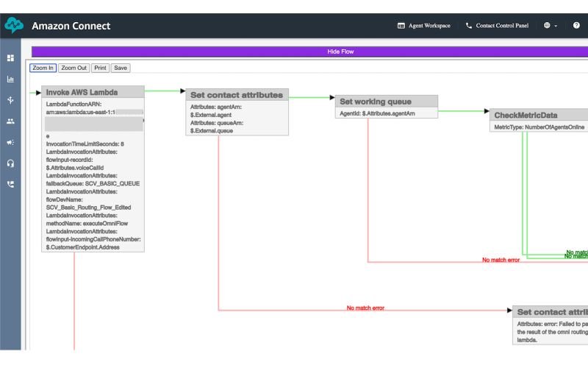Select the first Set contact attributes block header
The height and width of the screenshot is (368, 588).
point(237,95)
